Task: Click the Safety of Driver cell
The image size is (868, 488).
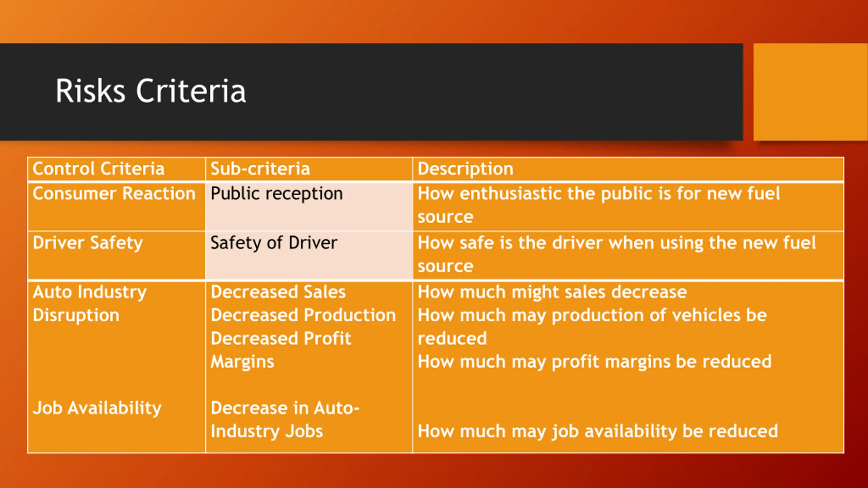Action: 309,256
